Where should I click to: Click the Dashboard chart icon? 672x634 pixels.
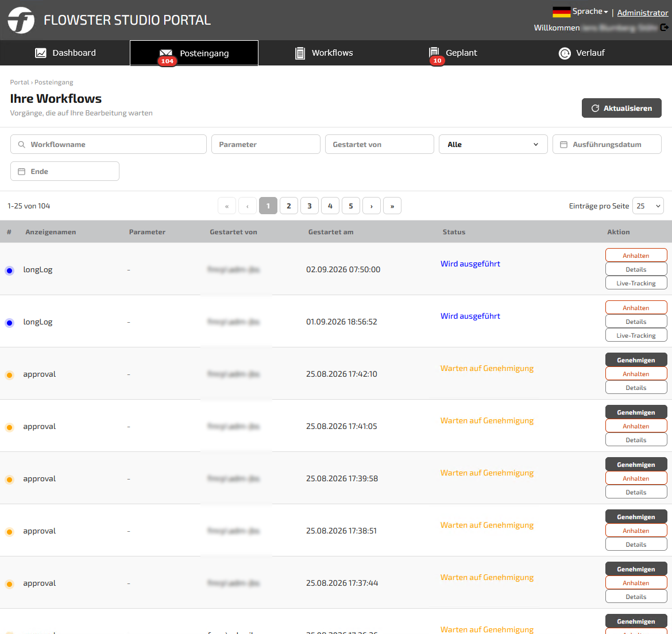pos(41,53)
